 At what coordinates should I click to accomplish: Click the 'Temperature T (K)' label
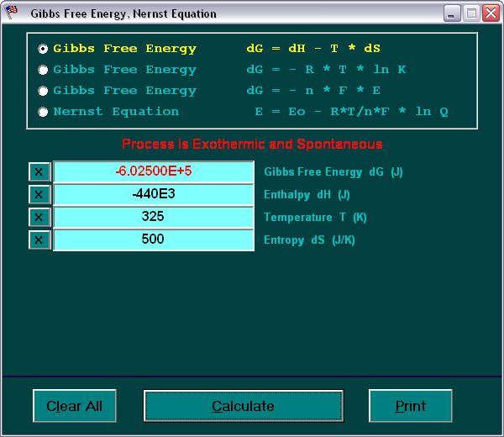click(315, 218)
